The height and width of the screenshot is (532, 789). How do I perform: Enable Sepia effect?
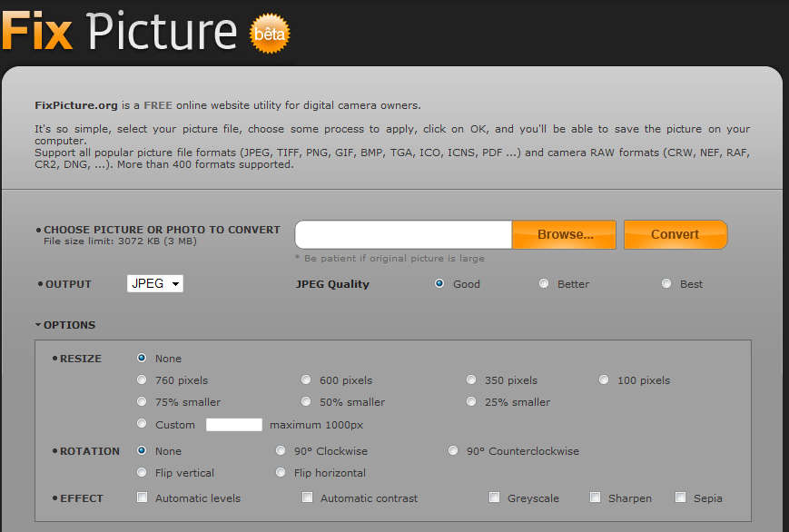click(x=680, y=498)
